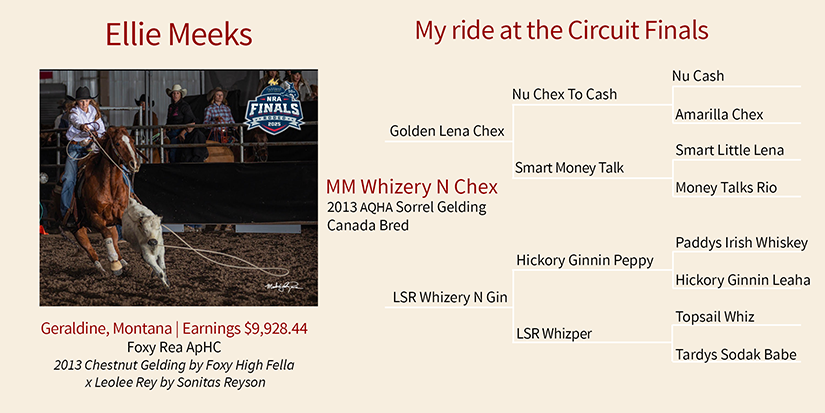Click Amarilla Chex ancestor name
Screen dimensions: 825x413
(719, 114)
